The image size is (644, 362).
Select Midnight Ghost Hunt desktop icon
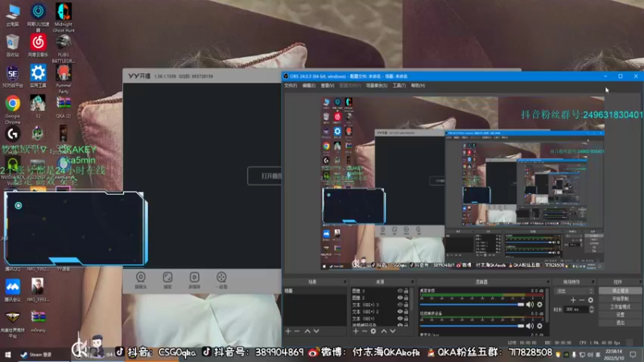coord(64,18)
